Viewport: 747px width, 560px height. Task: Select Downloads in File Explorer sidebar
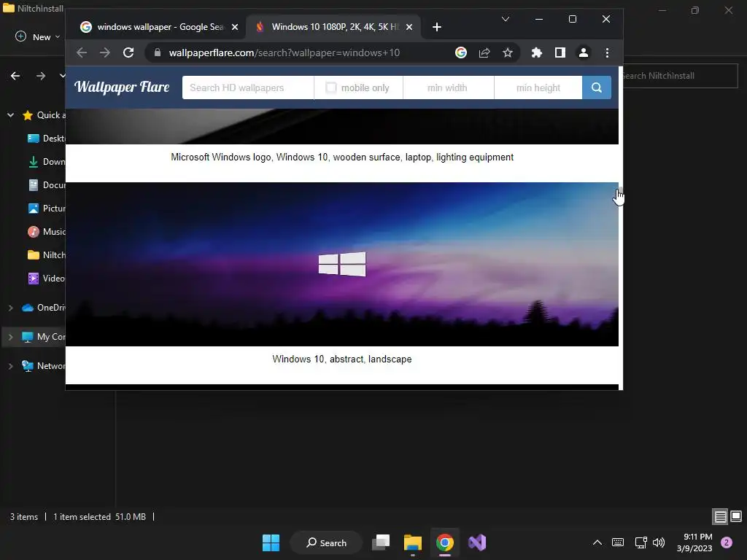(x=46, y=161)
